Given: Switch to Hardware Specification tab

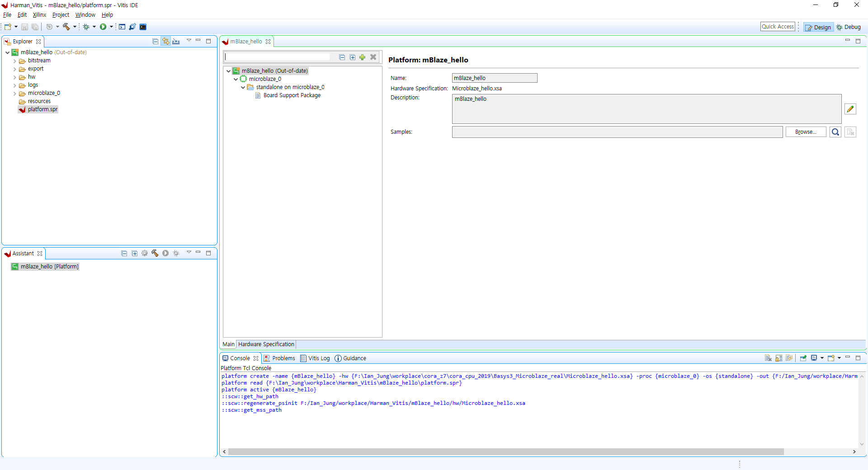Looking at the screenshot, I should [266, 344].
